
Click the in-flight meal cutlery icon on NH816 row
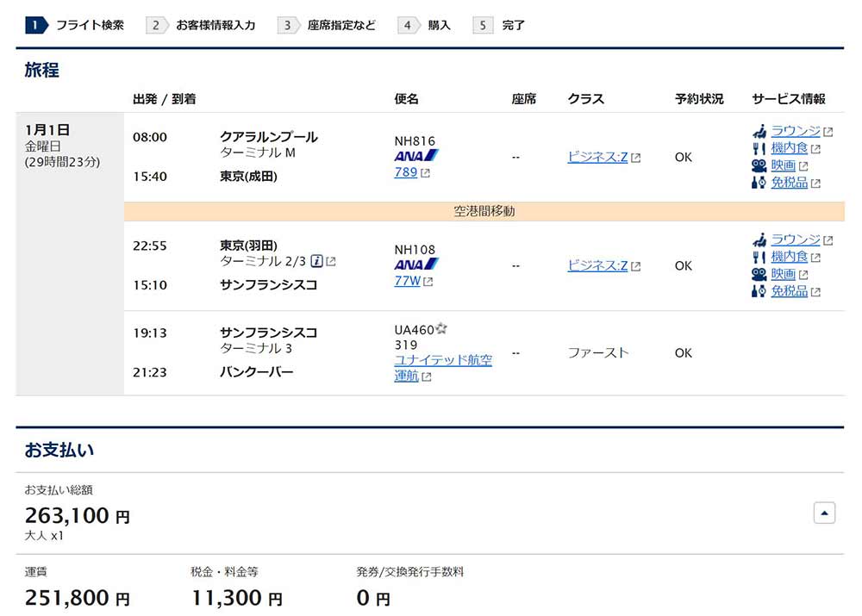point(759,148)
